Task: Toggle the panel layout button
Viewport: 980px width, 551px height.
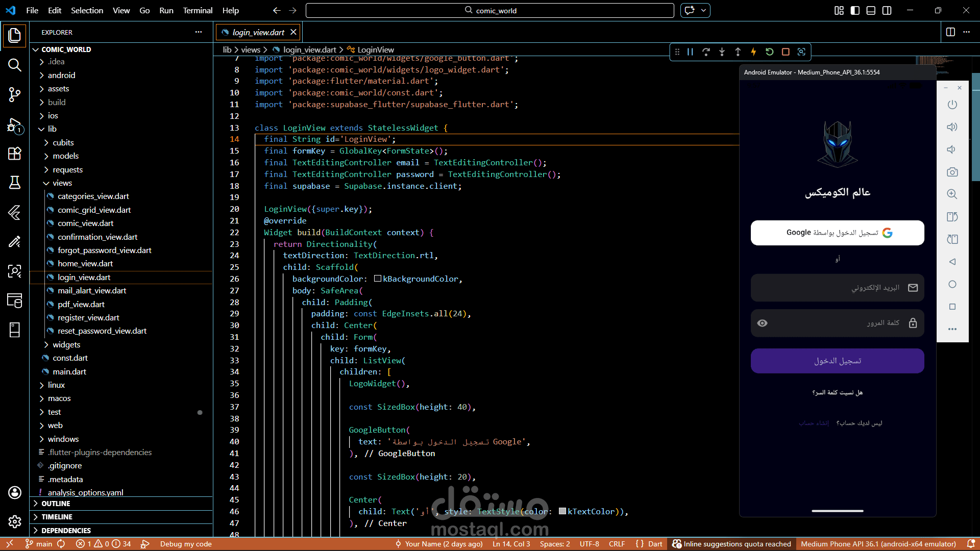Action: coord(871,10)
